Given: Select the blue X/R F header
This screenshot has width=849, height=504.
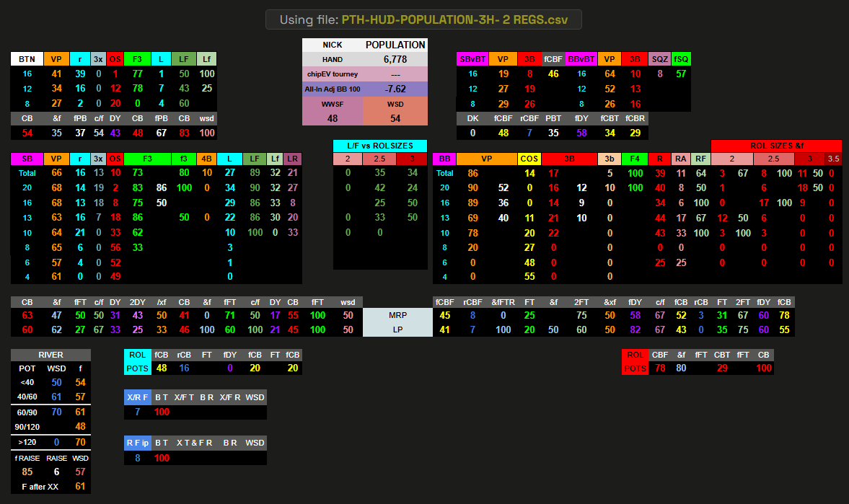Looking at the screenshot, I should 136,397.
